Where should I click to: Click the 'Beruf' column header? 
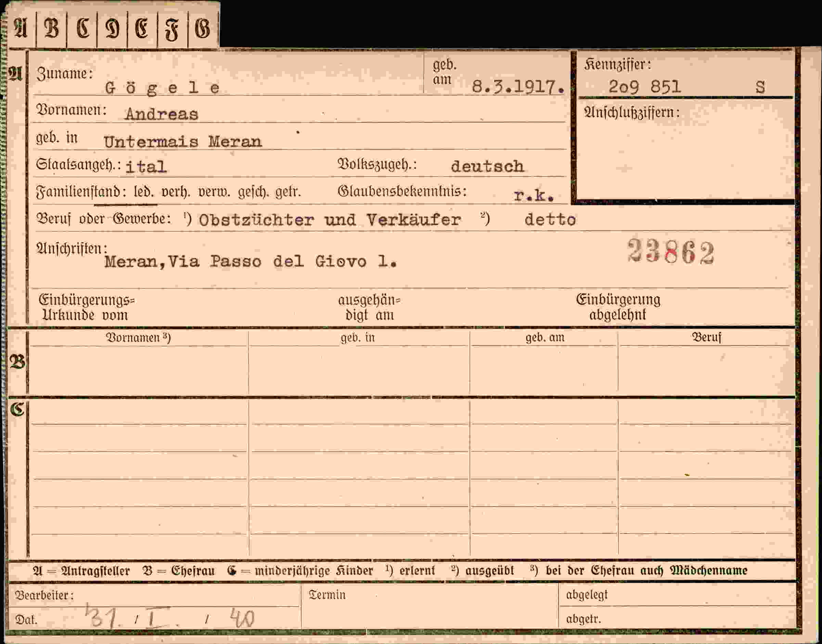click(x=706, y=337)
